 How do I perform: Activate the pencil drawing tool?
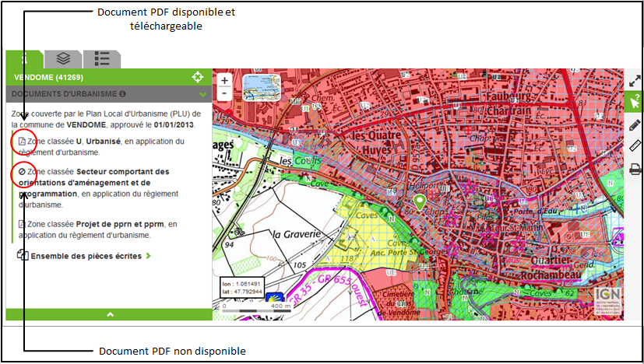(x=635, y=124)
